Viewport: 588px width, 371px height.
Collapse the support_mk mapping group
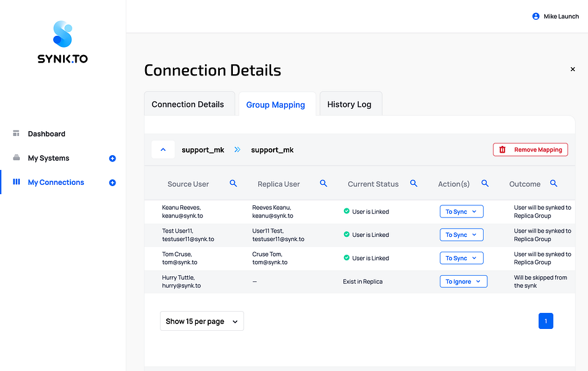(163, 150)
